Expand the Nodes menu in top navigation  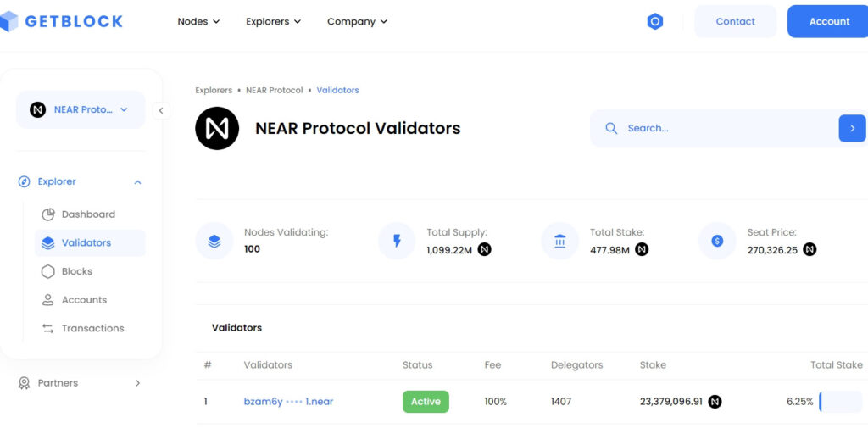pos(199,21)
